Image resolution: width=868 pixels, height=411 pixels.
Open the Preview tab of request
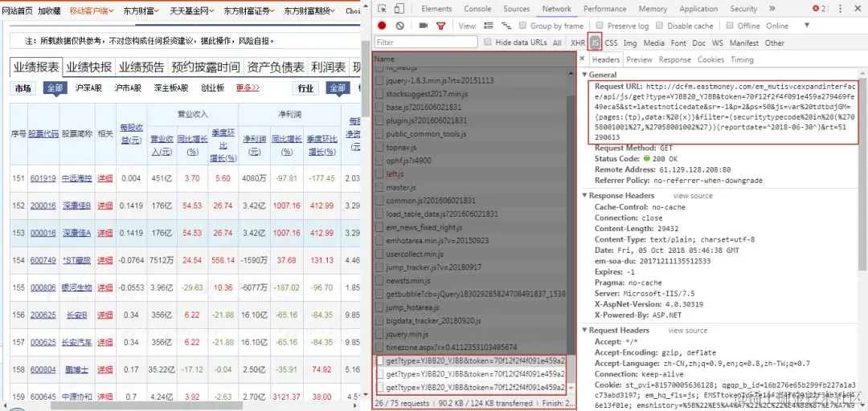tap(640, 59)
